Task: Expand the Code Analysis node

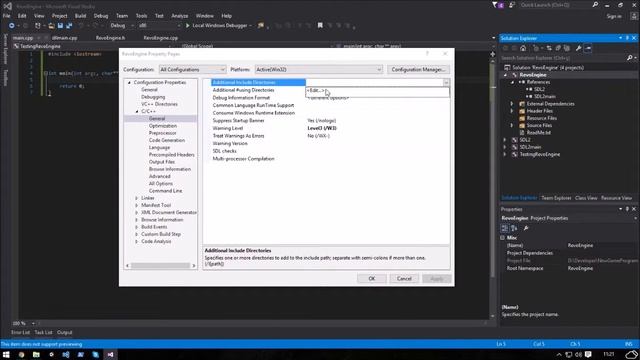Action: coord(136,242)
